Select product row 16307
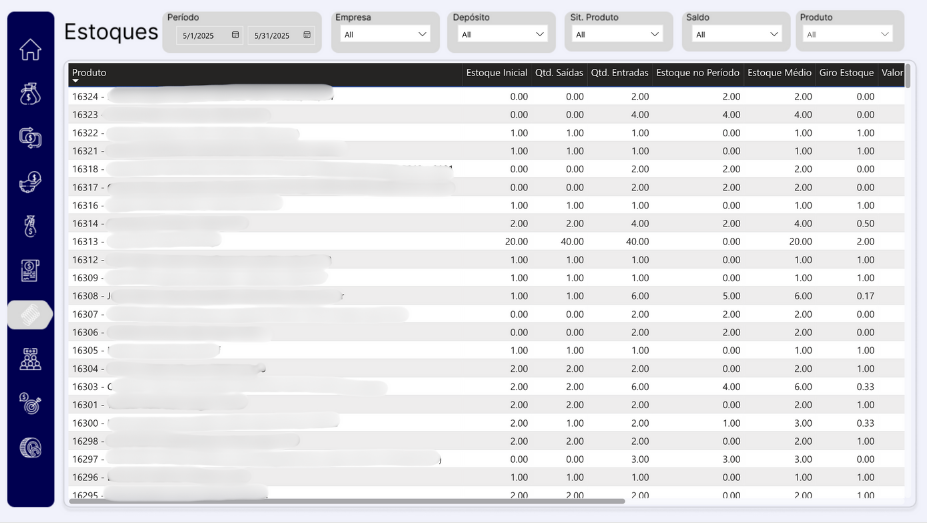The height and width of the screenshot is (523, 927). tap(486, 314)
